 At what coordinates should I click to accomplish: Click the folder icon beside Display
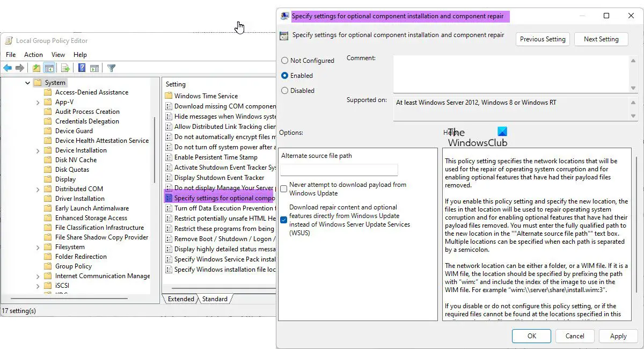[48, 179]
